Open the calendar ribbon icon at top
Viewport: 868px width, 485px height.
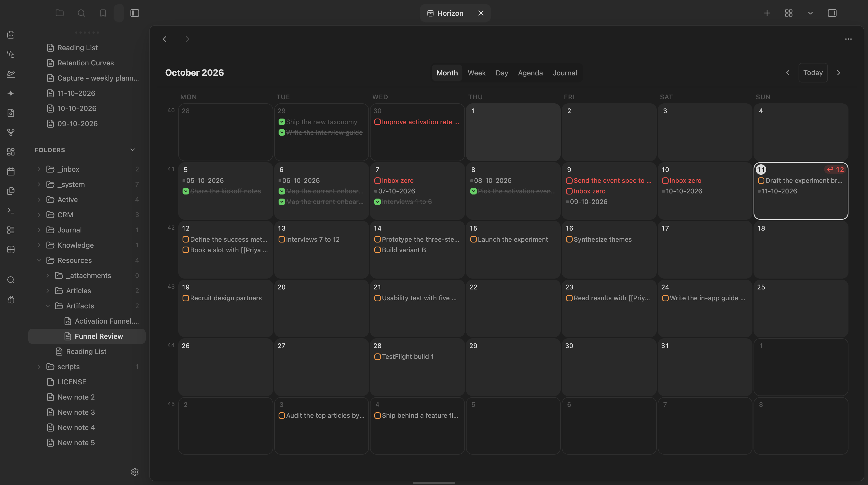[11, 35]
